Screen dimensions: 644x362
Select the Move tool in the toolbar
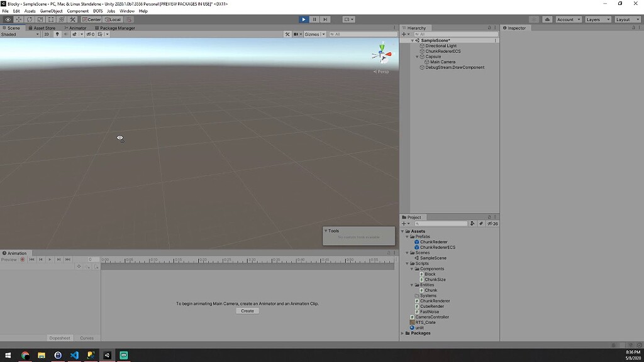pos(19,19)
